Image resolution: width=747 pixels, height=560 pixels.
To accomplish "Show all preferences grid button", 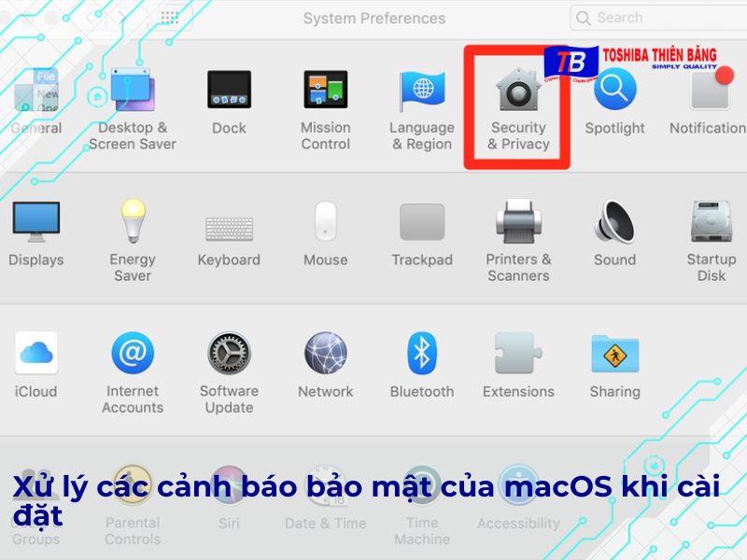I will click(170, 18).
